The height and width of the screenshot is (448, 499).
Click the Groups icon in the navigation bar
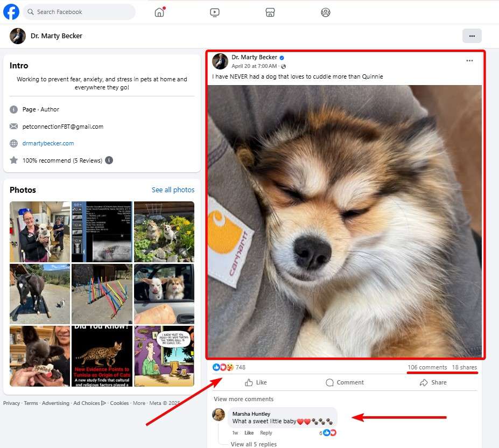click(326, 12)
